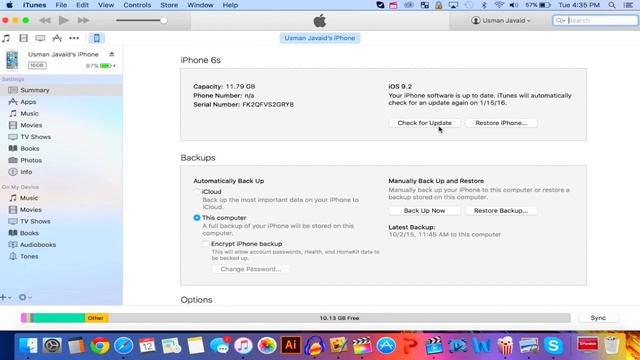Open the plus add menu in sidebar
The width and height of the screenshot is (640, 360).
(x=5, y=298)
